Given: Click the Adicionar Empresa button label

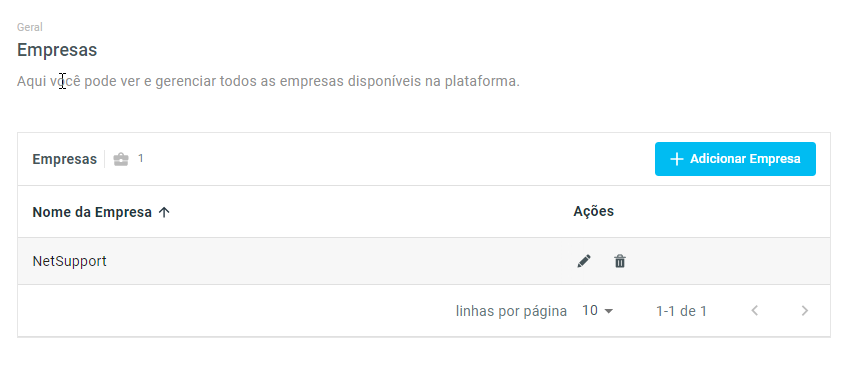Looking at the screenshot, I should pos(745,159).
